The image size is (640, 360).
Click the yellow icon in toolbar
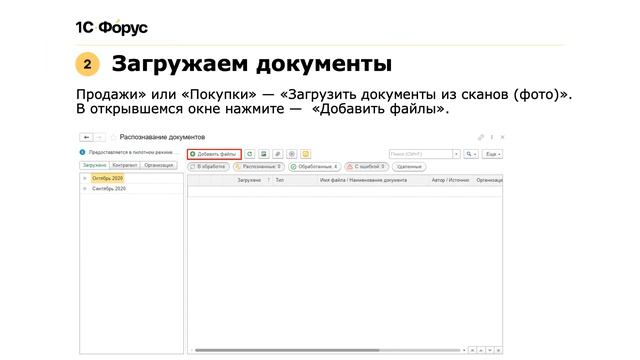coord(305,154)
